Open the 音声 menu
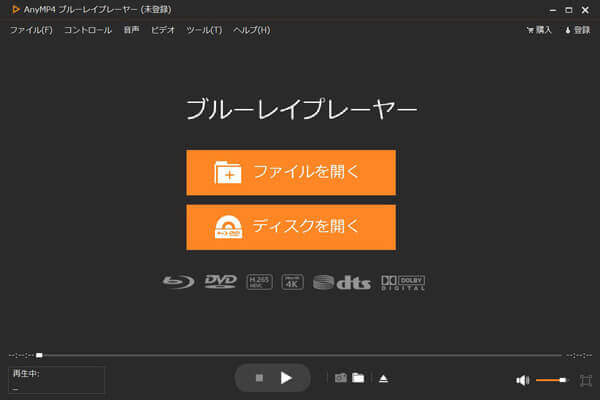This screenshot has height=400, width=600. [131, 30]
